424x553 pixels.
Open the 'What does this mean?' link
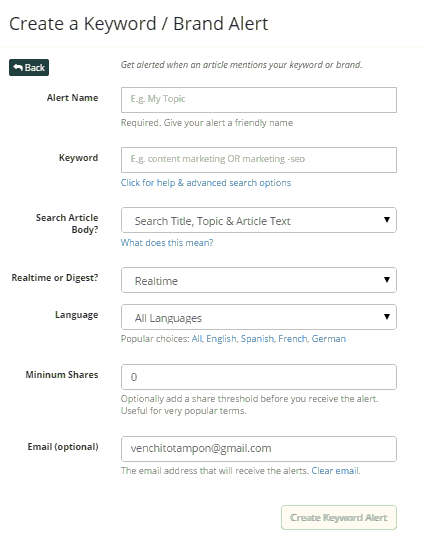point(167,243)
